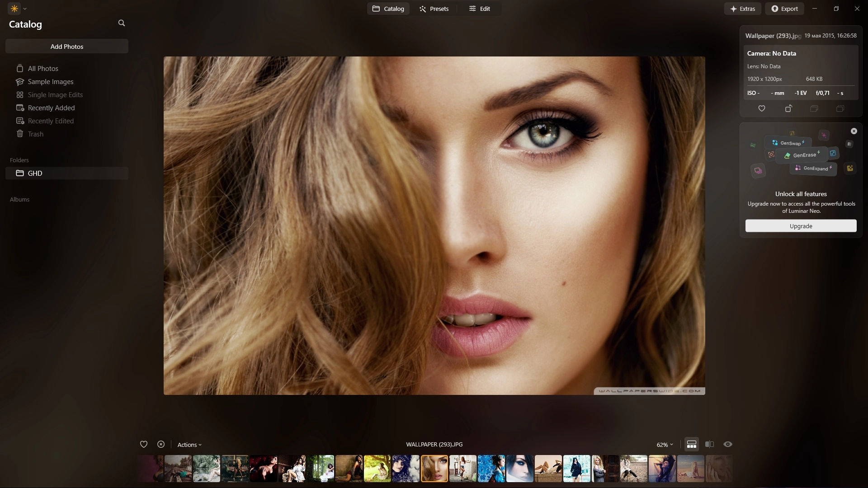The width and height of the screenshot is (868, 488).
Task: Open the zoom level 62% dropdown
Action: [x=664, y=444]
